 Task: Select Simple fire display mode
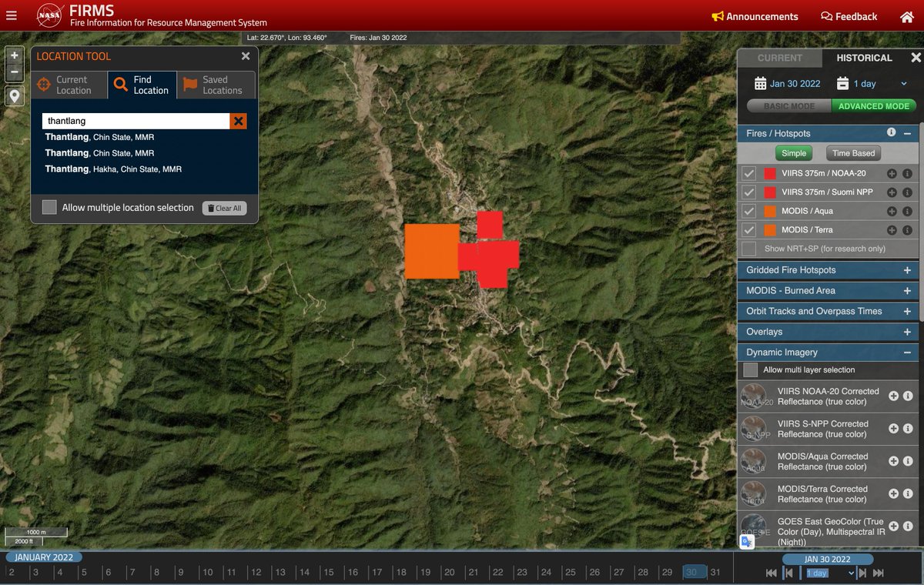tap(794, 153)
